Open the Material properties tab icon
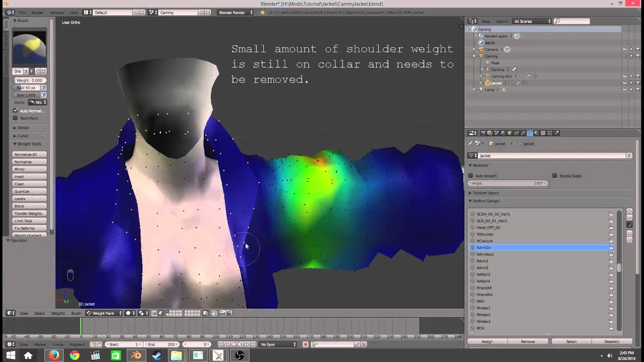This screenshot has height=362, width=644. (x=536, y=133)
